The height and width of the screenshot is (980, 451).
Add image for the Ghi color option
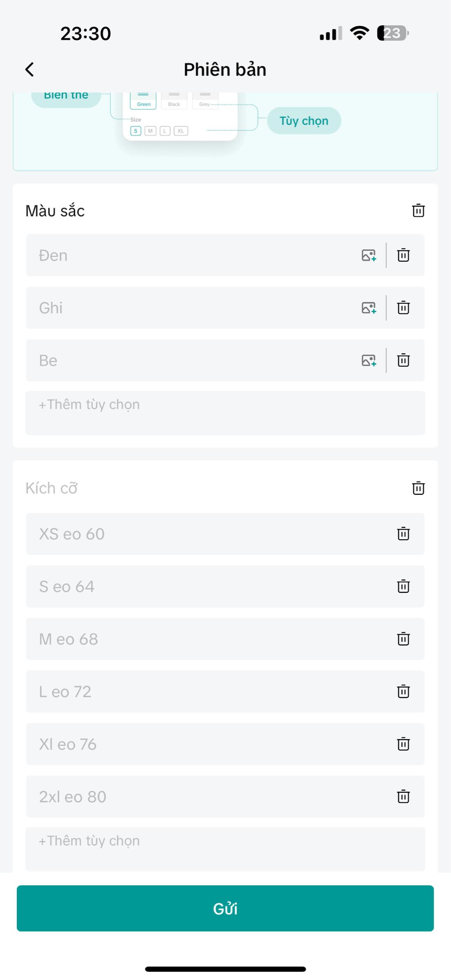[x=369, y=308]
